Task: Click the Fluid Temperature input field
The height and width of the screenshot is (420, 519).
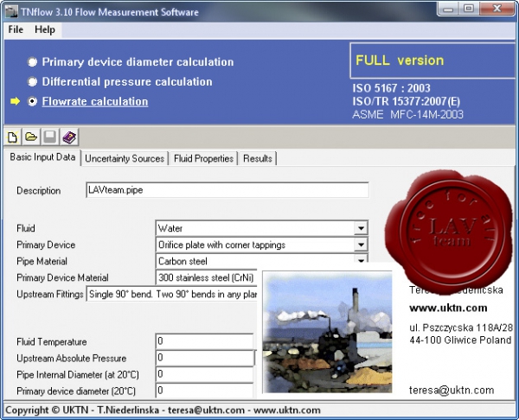Action: tap(205, 341)
